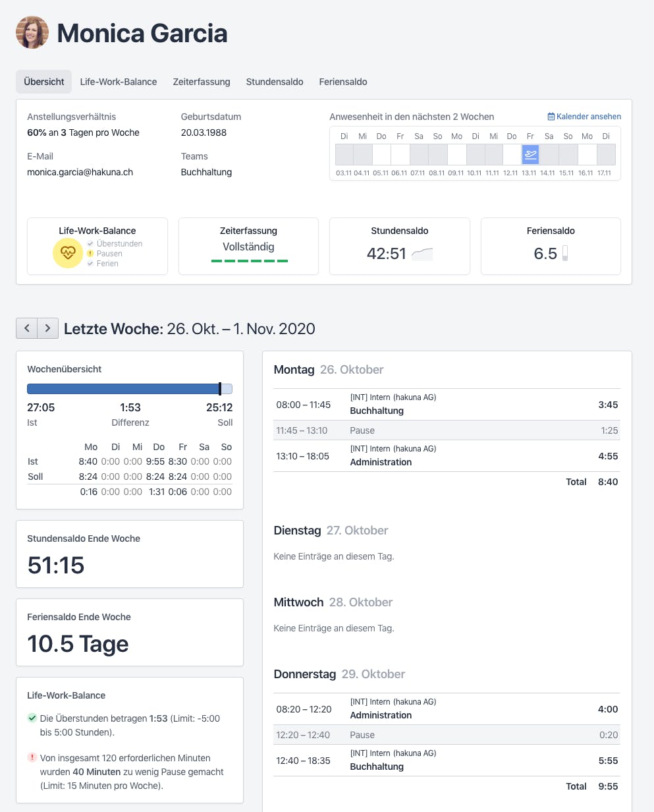Click the Stundensaldo trend chart icon
This screenshot has height=812, width=654.
[422, 254]
